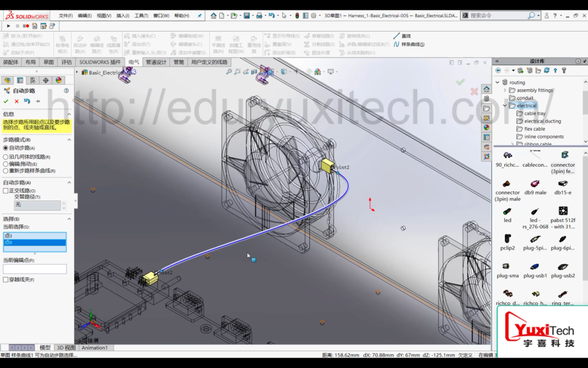Open 编辑(E) menu
This screenshot has height=368, width=588.
(84, 16)
